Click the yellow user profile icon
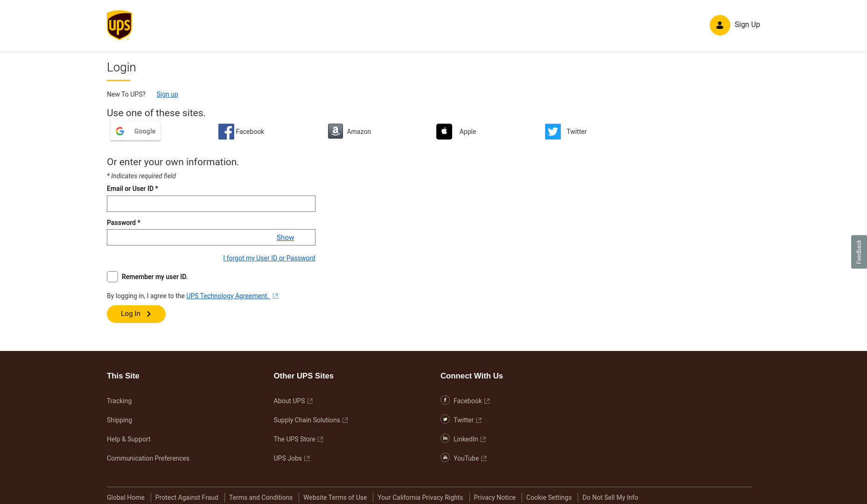Image resolution: width=867 pixels, height=504 pixels. pyautogui.click(x=720, y=25)
